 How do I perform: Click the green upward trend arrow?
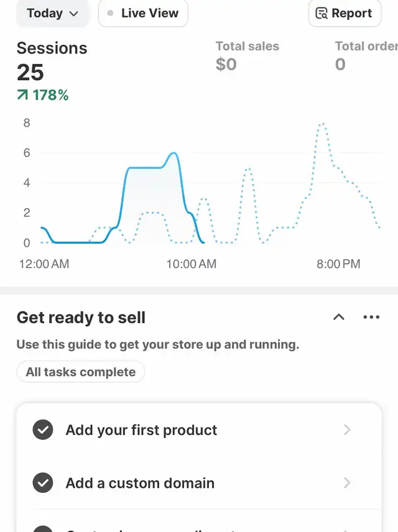22,95
